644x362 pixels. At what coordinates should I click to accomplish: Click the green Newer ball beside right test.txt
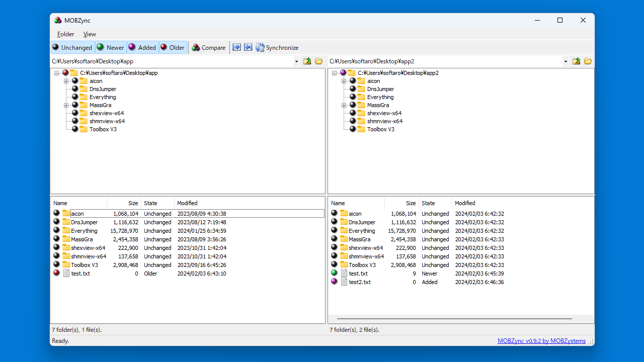click(334, 273)
